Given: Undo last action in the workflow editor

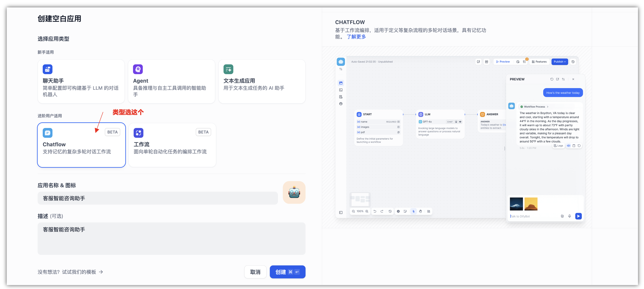Looking at the screenshot, I should 375,211.
